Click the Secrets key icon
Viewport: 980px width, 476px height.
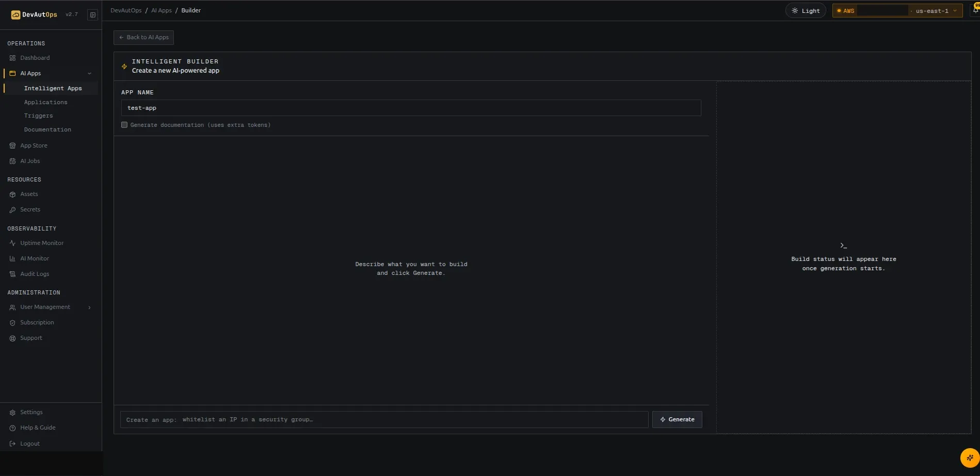coord(12,210)
